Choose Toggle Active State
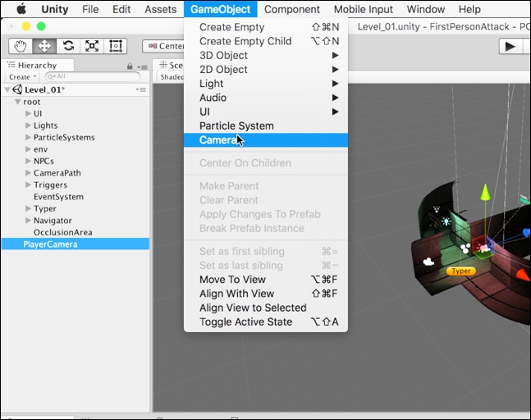Screen dimensions: 531x420 (x=266, y=322)
